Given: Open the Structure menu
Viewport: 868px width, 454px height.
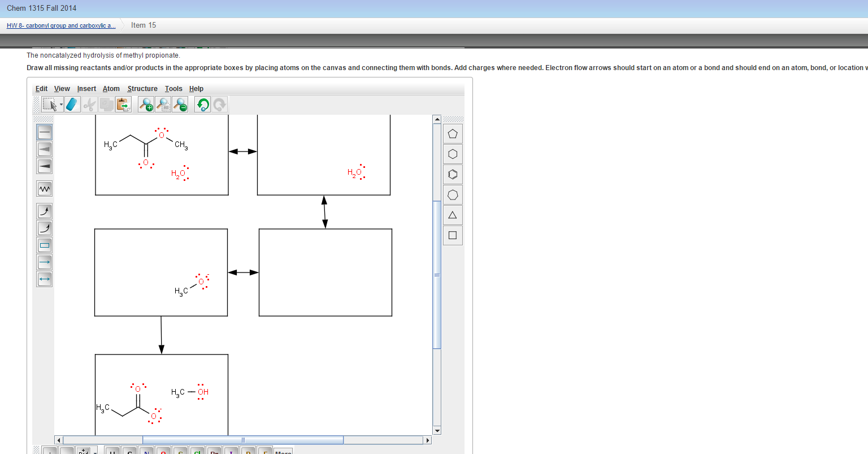Looking at the screenshot, I should pos(142,89).
